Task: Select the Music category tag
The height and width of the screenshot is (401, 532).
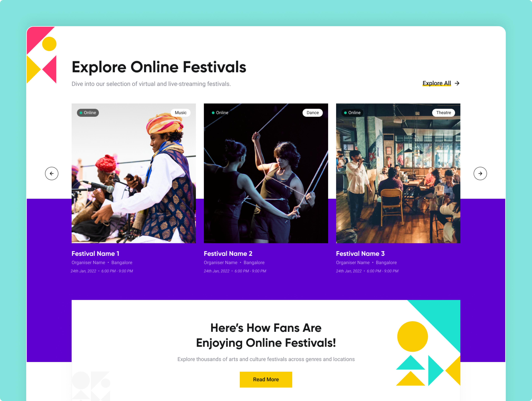Action: tap(181, 113)
